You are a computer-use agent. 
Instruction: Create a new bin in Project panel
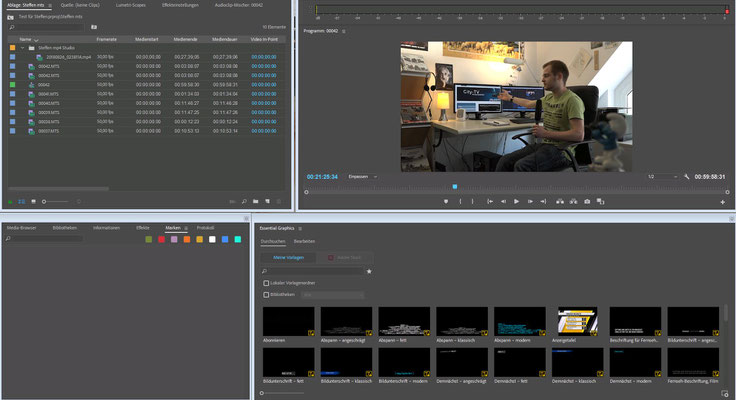click(x=255, y=201)
